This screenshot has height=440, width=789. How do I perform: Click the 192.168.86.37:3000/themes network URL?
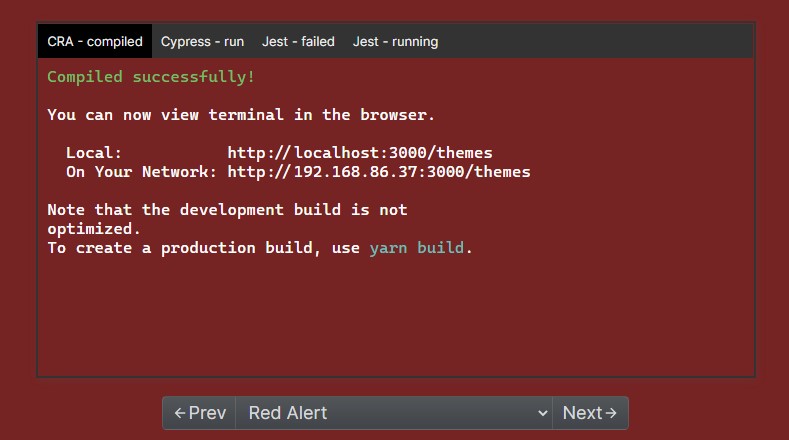(x=379, y=172)
